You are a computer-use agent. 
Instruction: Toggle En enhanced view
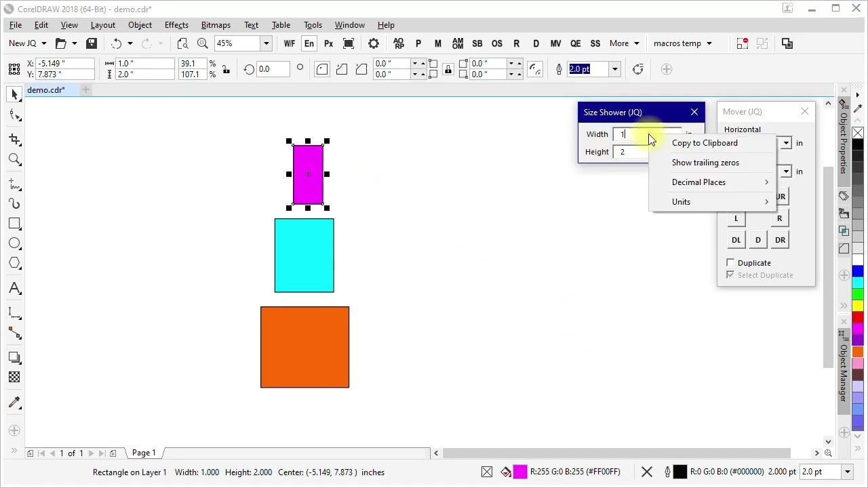click(x=309, y=43)
